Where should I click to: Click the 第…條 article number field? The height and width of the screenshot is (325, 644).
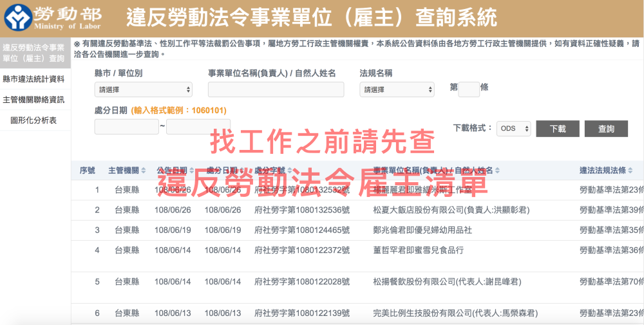coord(469,89)
